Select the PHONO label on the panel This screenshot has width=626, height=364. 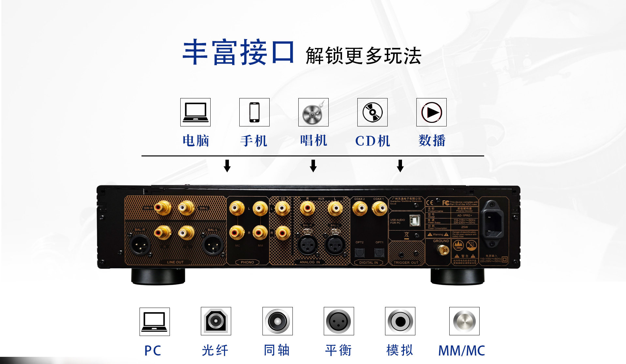tap(247, 262)
